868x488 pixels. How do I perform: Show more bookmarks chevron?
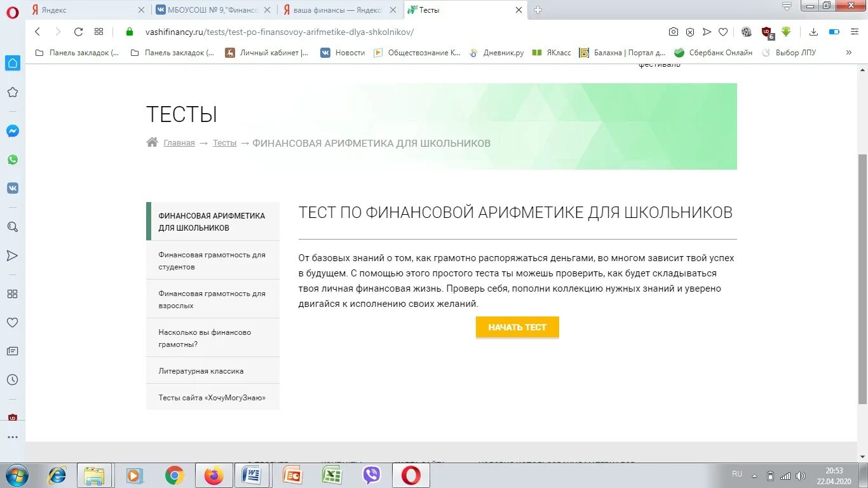pyautogui.click(x=849, y=53)
